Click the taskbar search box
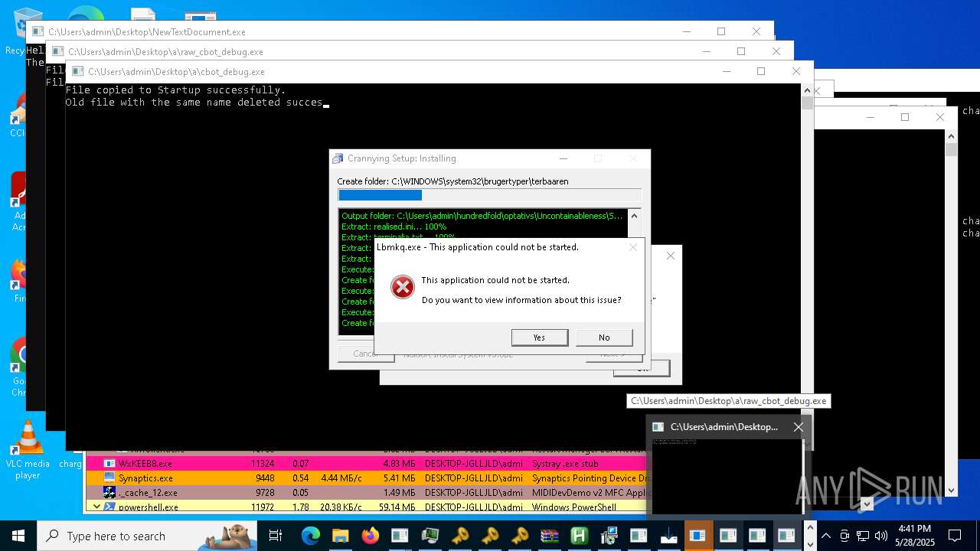This screenshot has width=980, height=551. (147, 536)
